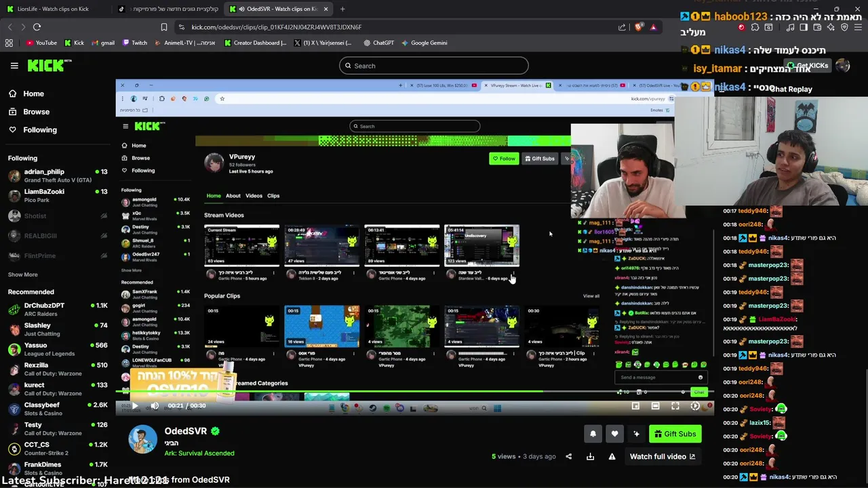
Task: Toggle mini-player mode in the clip controls
Action: pos(635,406)
